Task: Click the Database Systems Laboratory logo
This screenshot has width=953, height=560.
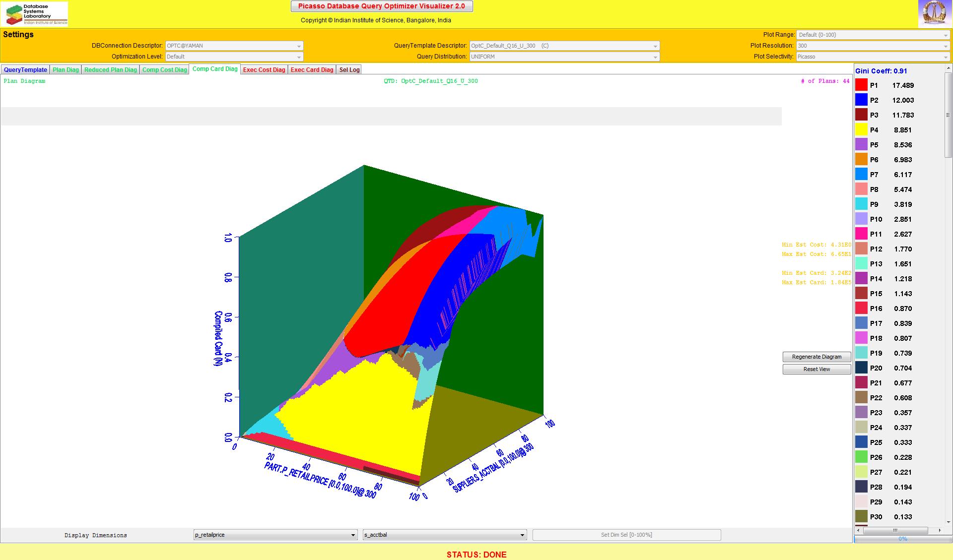Action: (x=34, y=14)
